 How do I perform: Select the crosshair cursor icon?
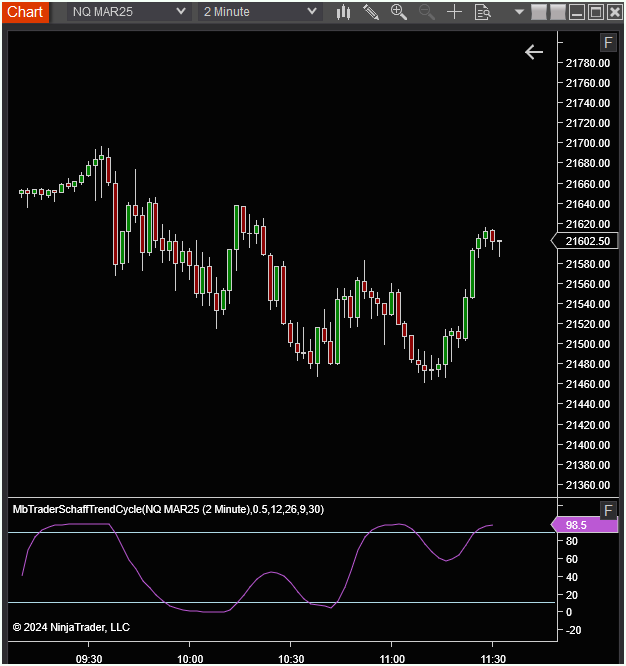[454, 12]
